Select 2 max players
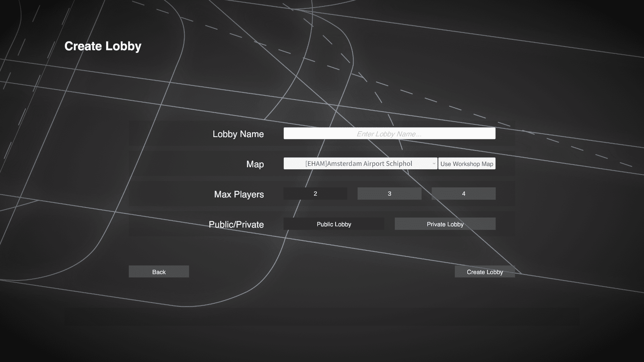Viewport: 644px width, 362px height. point(315,193)
